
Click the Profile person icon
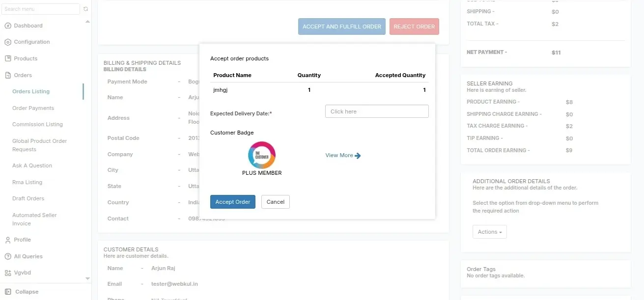8,240
